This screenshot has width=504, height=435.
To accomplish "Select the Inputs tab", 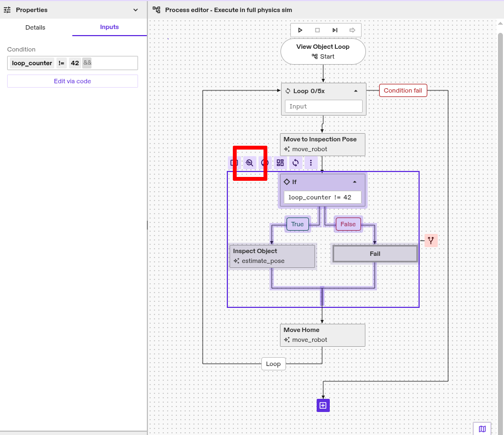I will point(109,27).
